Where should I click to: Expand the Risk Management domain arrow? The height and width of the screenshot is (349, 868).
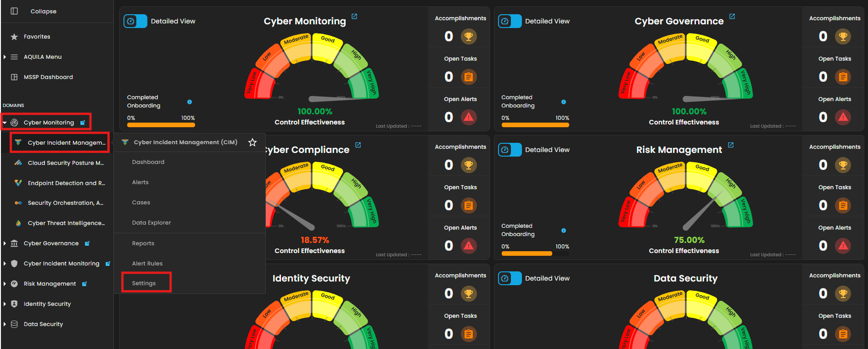pyautogui.click(x=5, y=284)
